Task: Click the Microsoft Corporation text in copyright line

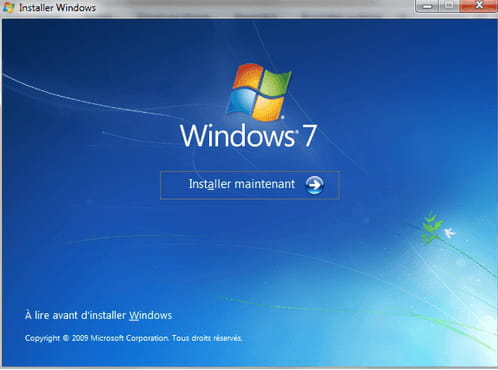Action: (x=130, y=338)
